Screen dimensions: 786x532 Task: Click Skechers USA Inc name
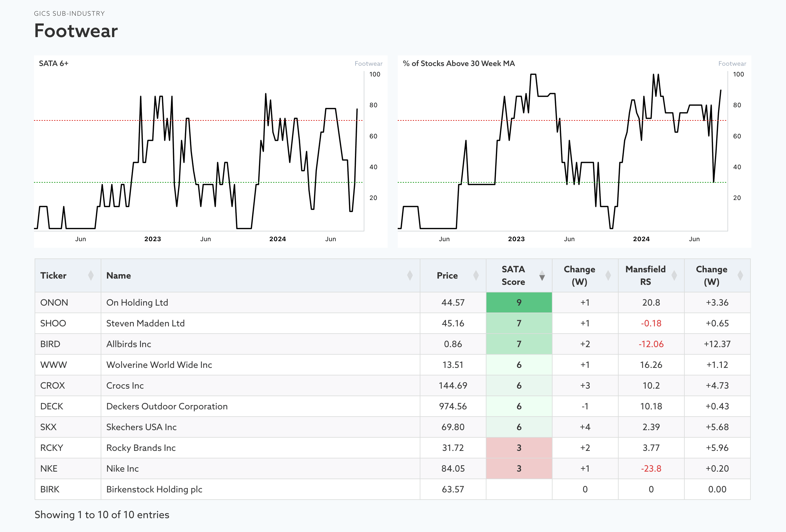(141, 427)
